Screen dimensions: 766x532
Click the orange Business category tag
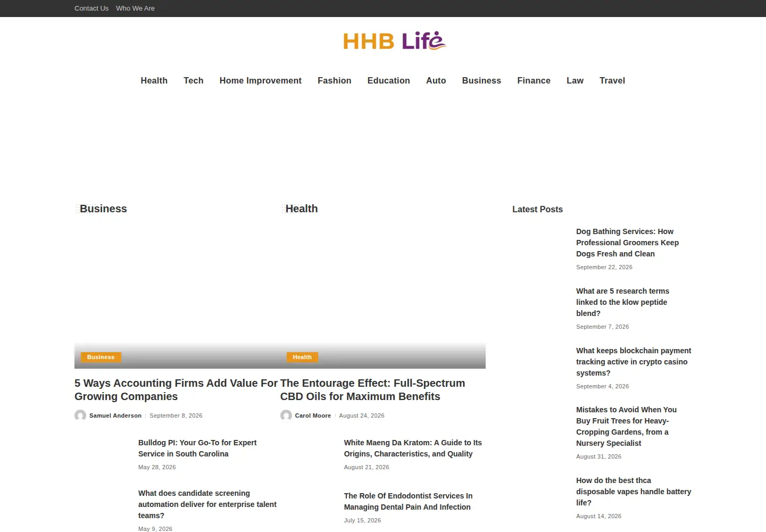point(101,357)
